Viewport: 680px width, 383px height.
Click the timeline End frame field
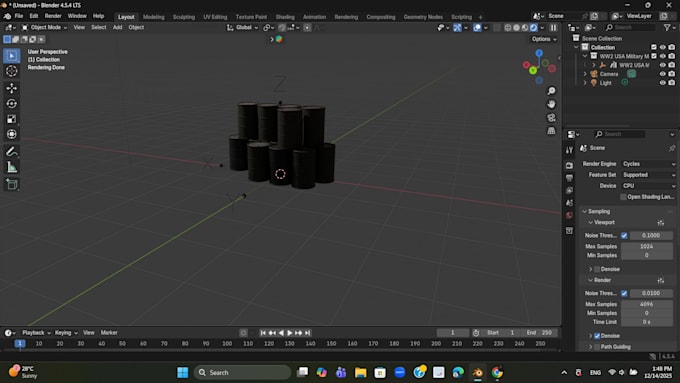click(539, 333)
